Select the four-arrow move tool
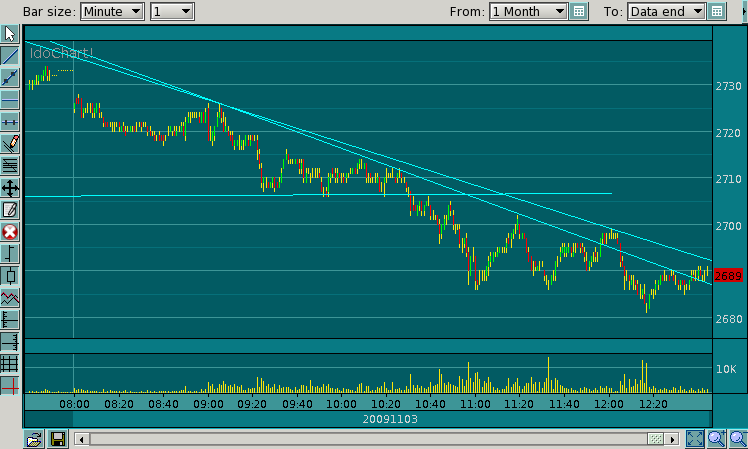Viewport: 748px width, 449px height. click(10, 188)
